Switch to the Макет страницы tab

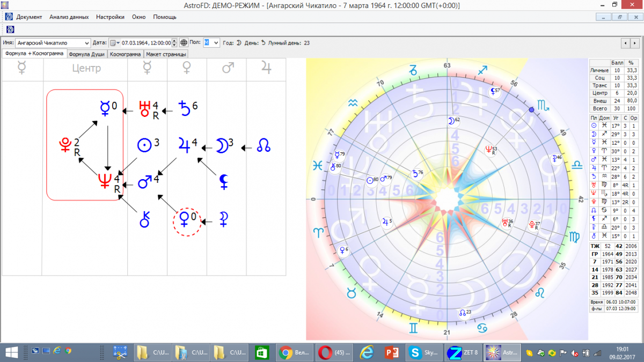pyautogui.click(x=166, y=54)
